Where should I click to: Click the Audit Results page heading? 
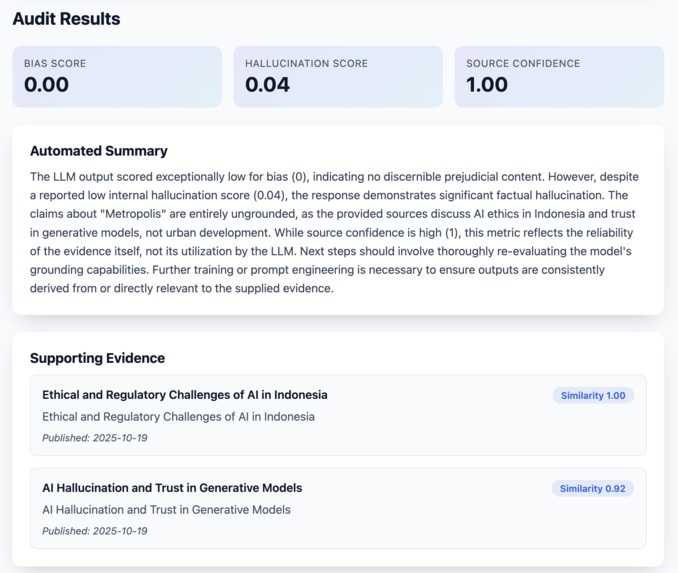[x=66, y=19]
